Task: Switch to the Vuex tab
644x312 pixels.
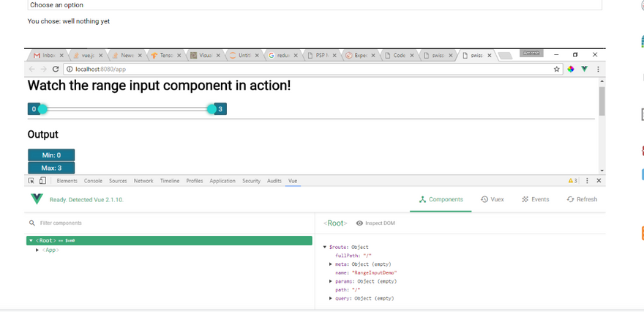Action: (493, 199)
